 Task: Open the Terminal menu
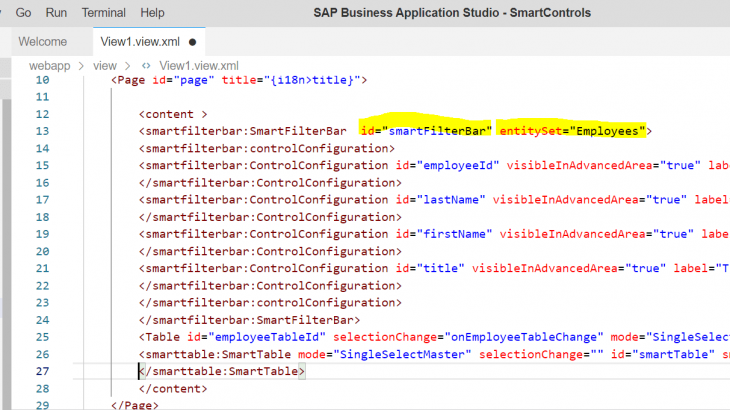point(104,13)
